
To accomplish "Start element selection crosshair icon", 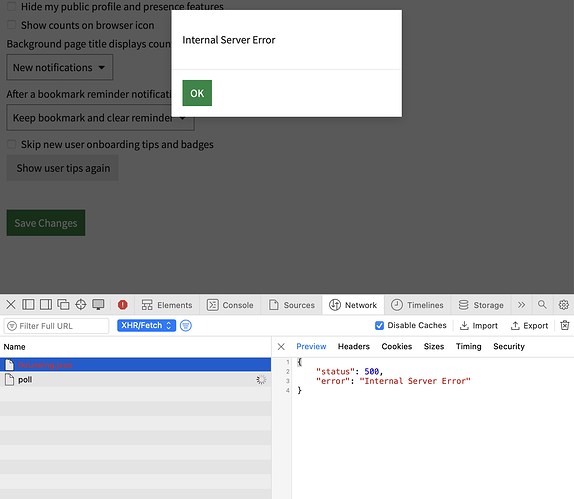I will click(81, 305).
